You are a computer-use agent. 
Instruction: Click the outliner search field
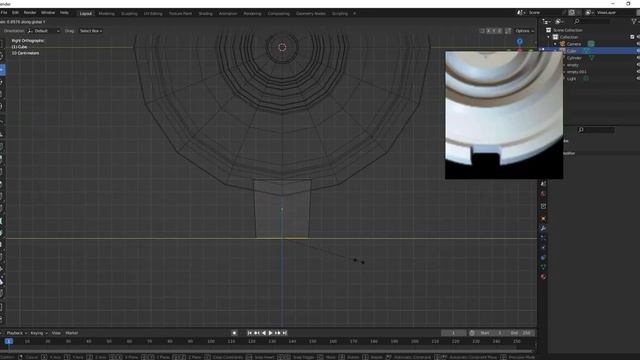coord(592,21)
